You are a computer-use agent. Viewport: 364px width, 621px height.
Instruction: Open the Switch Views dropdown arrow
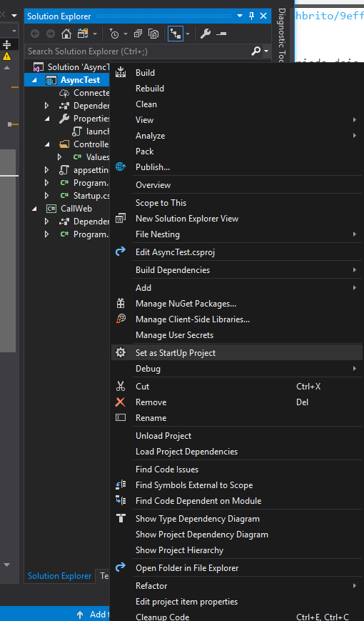point(95,34)
